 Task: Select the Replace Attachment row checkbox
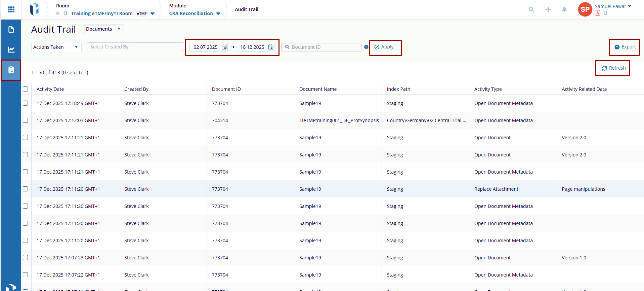26,189
